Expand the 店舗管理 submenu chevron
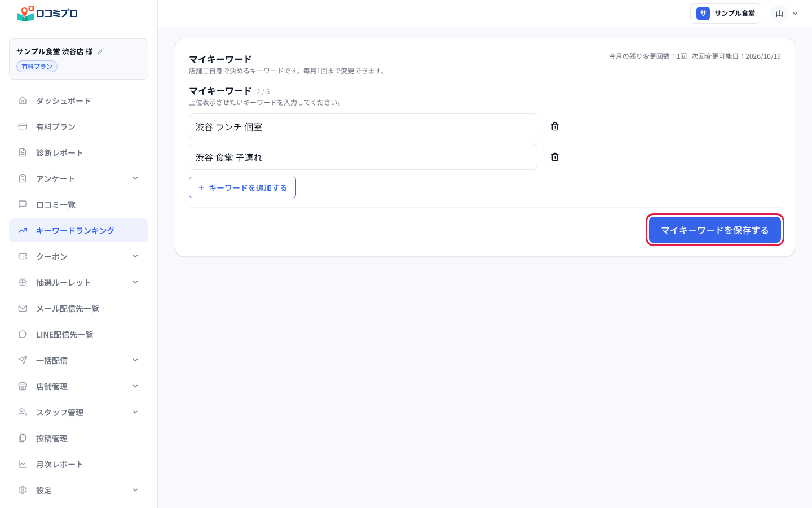Viewport: 812px width, 508px height. coord(135,386)
